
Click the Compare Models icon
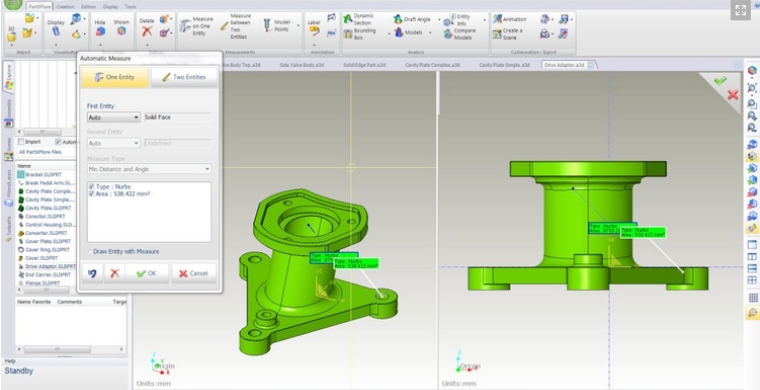(448, 34)
